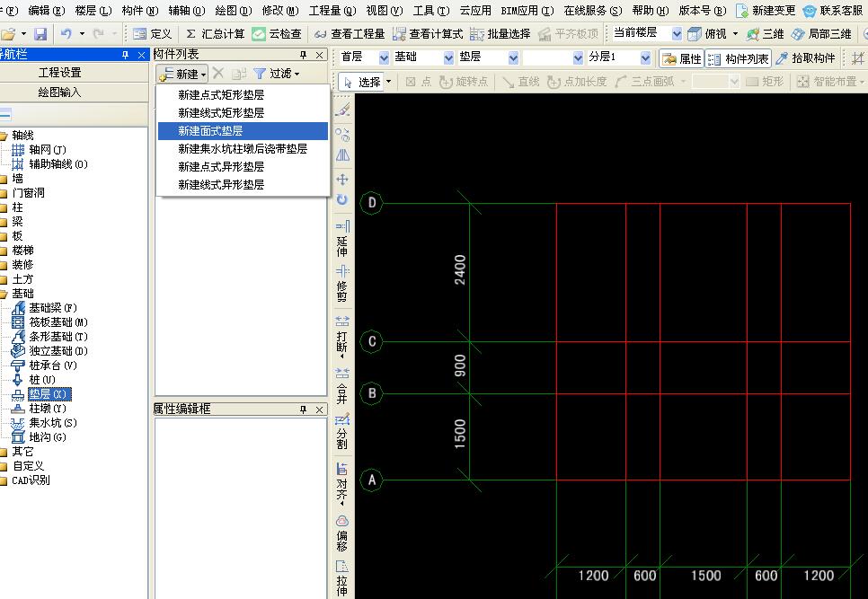Open 查看计算式 formula view

(428, 34)
